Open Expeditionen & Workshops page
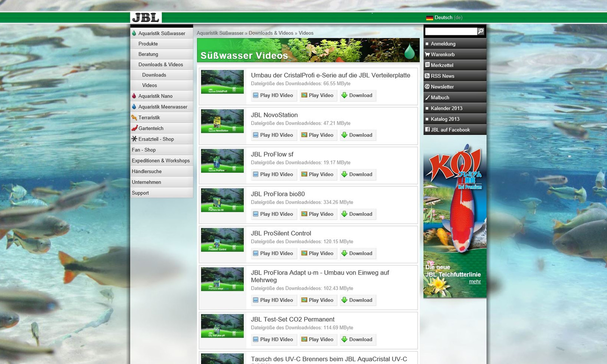The image size is (607, 364). point(161,161)
